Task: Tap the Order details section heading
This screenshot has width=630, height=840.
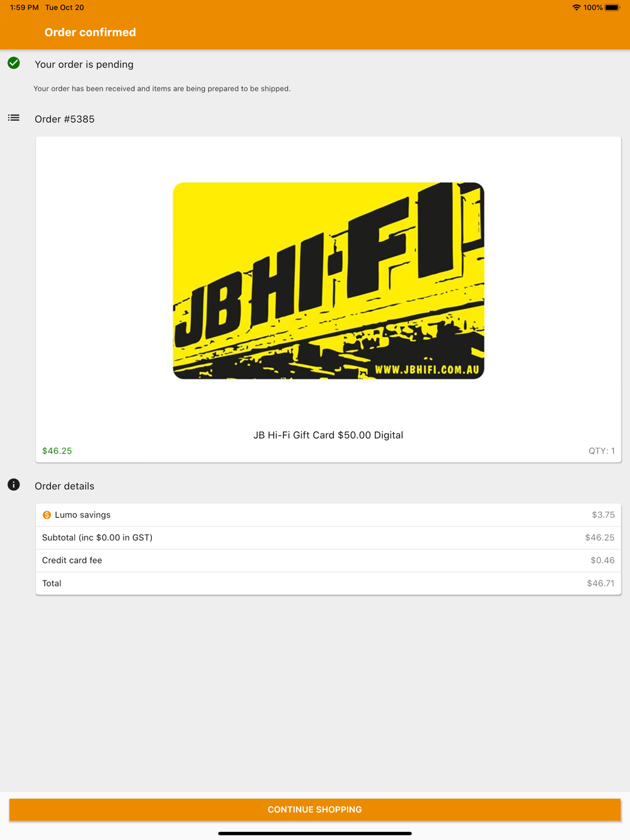Action: click(x=65, y=486)
